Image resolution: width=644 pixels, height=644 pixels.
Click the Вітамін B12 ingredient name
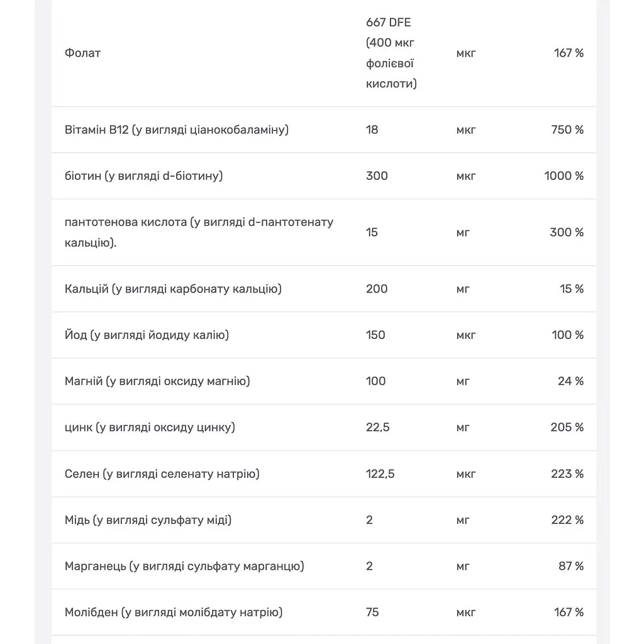click(177, 130)
